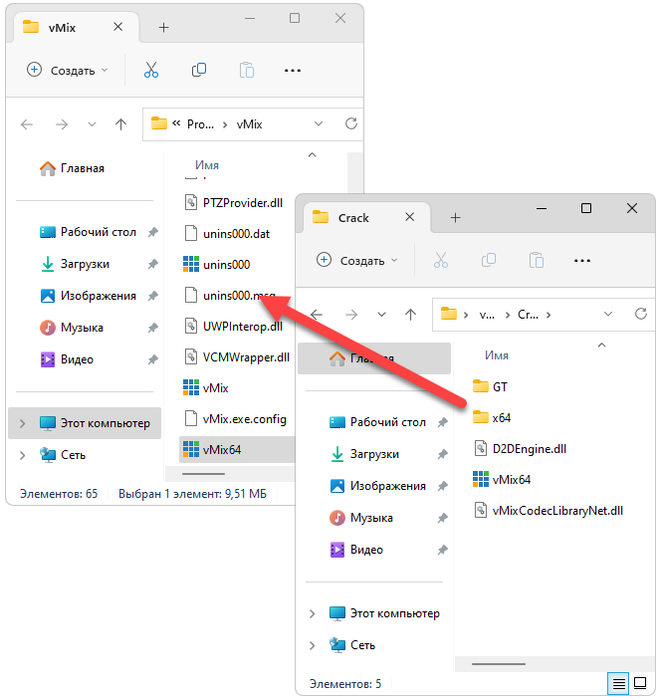Select vMix application in vMix window
Image resolution: width=660 pixels, height=700 pixels.
pyautogui.click(x=206, y=388)
